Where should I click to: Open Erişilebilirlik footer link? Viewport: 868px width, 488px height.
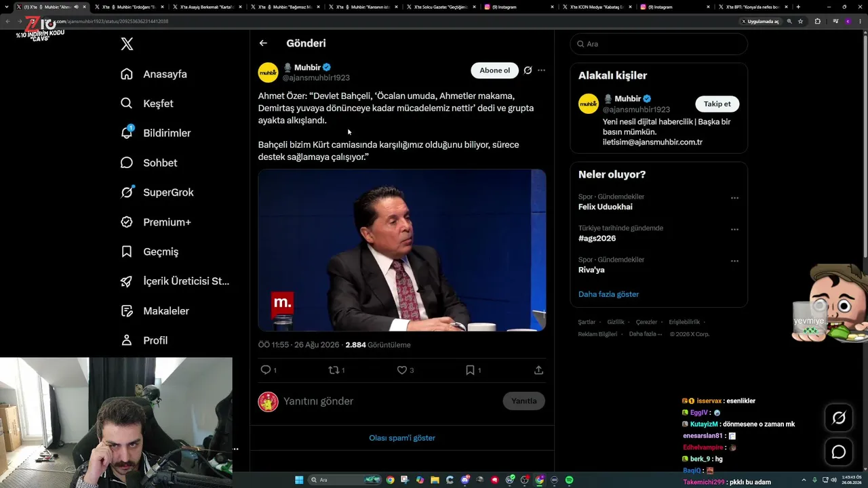click(x=684, y=322)
